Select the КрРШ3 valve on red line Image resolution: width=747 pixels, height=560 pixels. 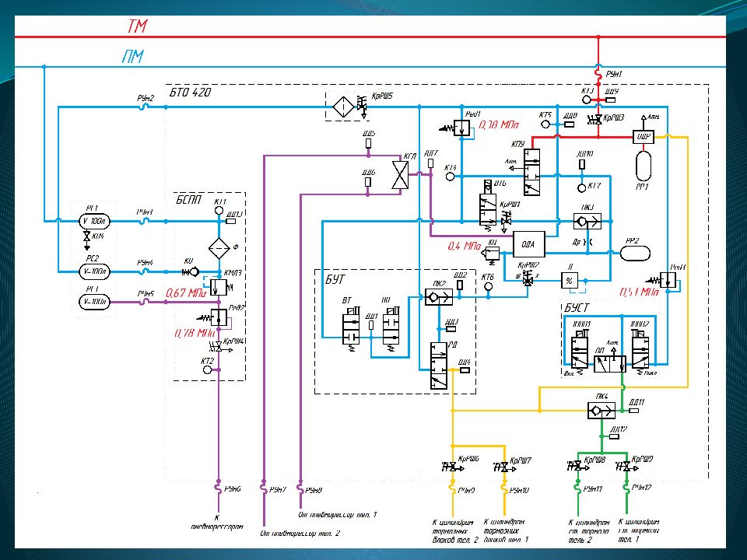pyautogui.click(x=594, y=118)
